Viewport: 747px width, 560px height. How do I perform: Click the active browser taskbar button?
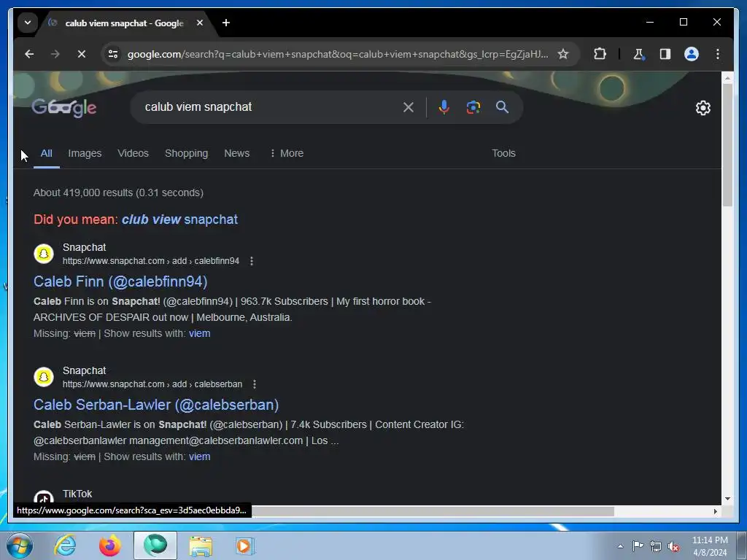pos(155,545)
